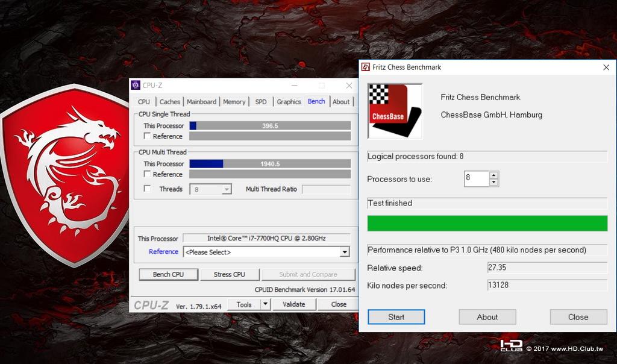Screen dimensions: 617x364
Task: Enable Single Thread Reference checkbox
Action: tap(147, 136)
